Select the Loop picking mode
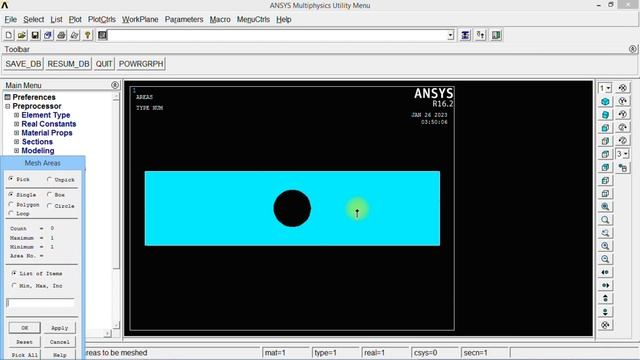Image resolution: width=640 pixels, height=360 pixels. [11, 213]
